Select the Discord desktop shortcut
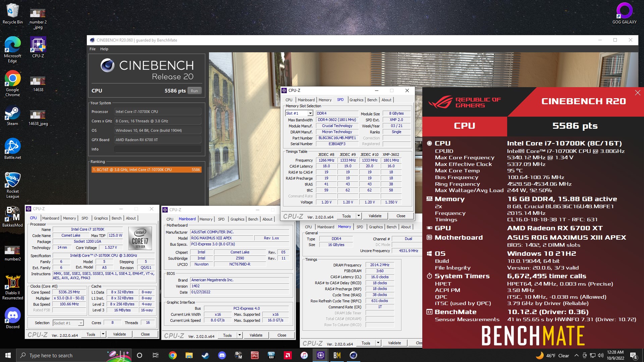Viewport: 644px width, 362px height. [x=12, y=318]
